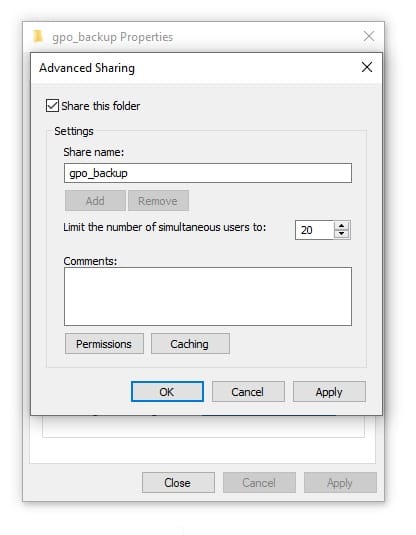Screen dimensions: 416x535
Task: Click the folder icon in Properties title bar
Action: click(x=38, y=36)
